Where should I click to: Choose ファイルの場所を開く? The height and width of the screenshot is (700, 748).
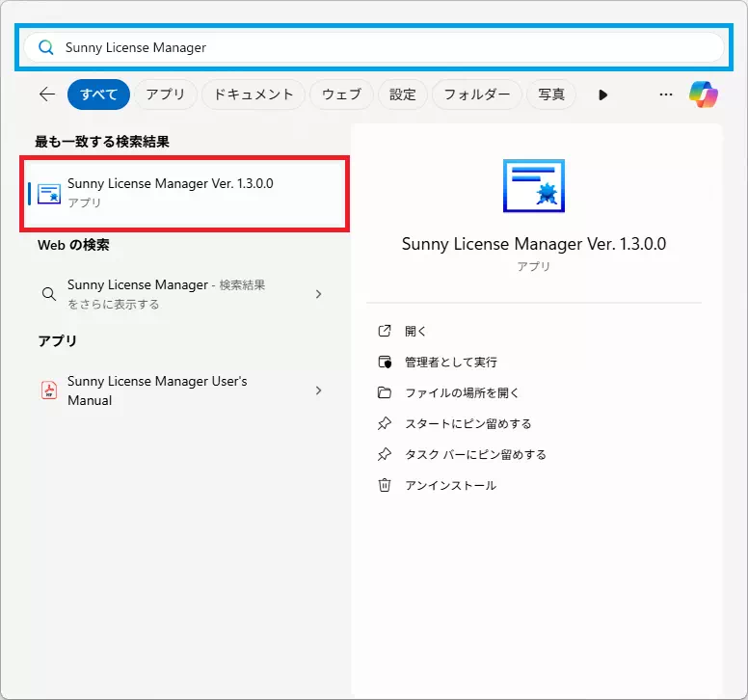coord(462,392)
